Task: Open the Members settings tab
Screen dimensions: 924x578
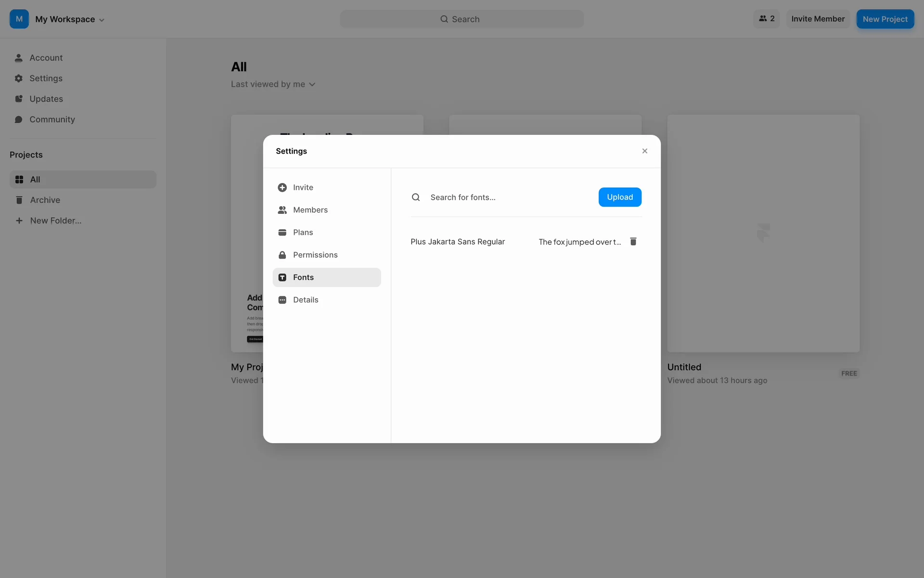Action: pyautogui.click(x=310, y=210)
